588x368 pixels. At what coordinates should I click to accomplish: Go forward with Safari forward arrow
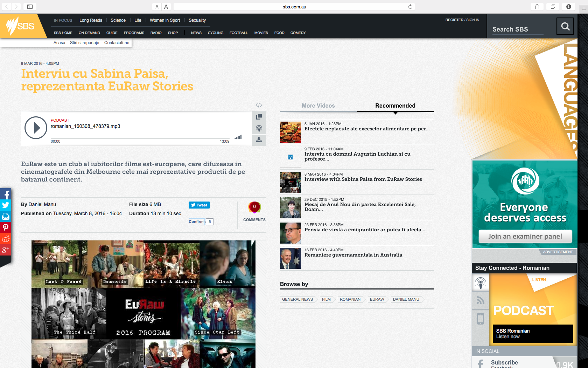pyautogui.click(x=16, y=7)
